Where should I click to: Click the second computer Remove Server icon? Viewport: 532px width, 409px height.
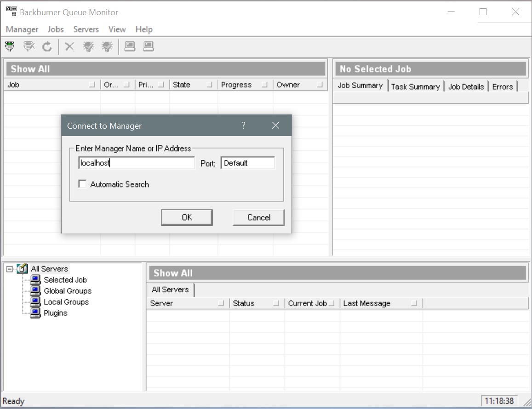pyautogui.click(x=148, y=46)
